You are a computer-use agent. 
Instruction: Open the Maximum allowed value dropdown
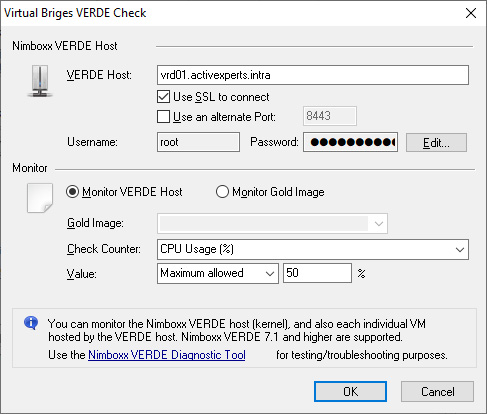pyautogui.click(x=218, y=273)
